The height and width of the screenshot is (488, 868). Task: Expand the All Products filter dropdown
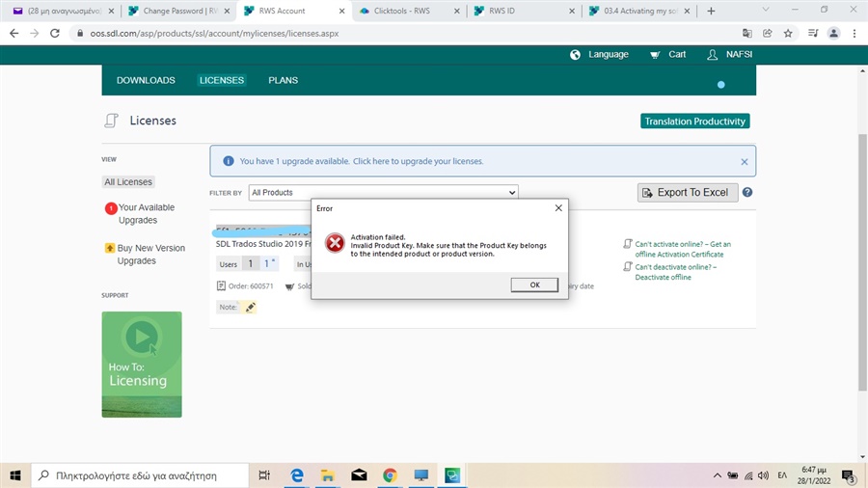pyautogui.click(x=383, y=193)
